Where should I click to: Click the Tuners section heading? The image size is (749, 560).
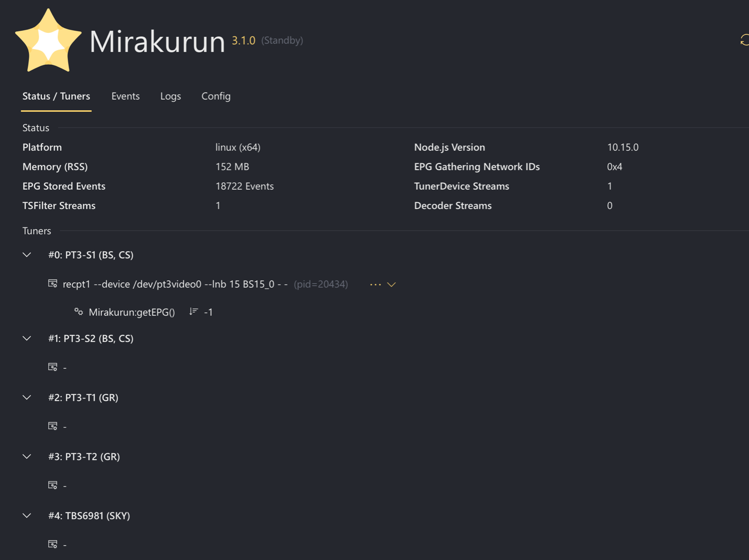click(37, 231)
